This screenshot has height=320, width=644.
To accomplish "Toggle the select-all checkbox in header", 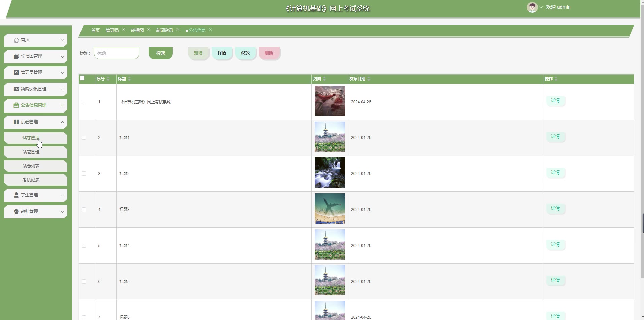I will point(82,78).
